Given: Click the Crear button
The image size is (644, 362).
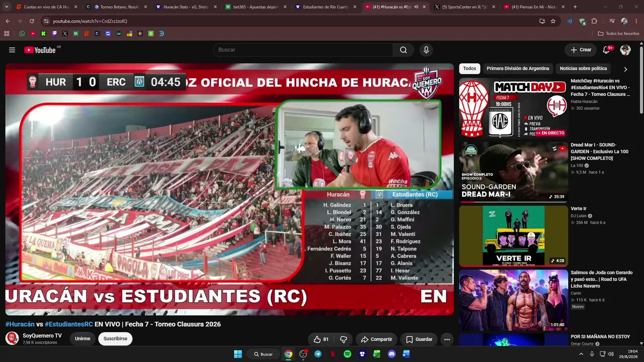Looking at the screenshot, I should point(581,50).
